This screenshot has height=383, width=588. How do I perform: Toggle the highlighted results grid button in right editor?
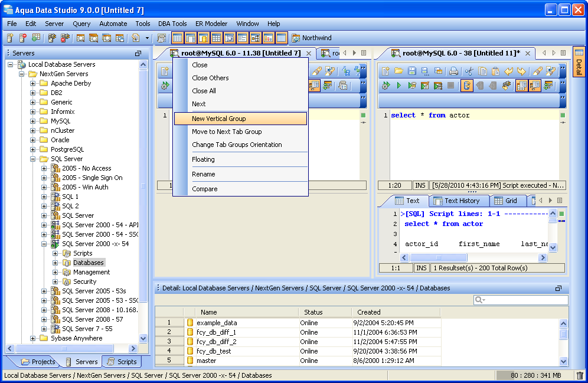[522, 86]
